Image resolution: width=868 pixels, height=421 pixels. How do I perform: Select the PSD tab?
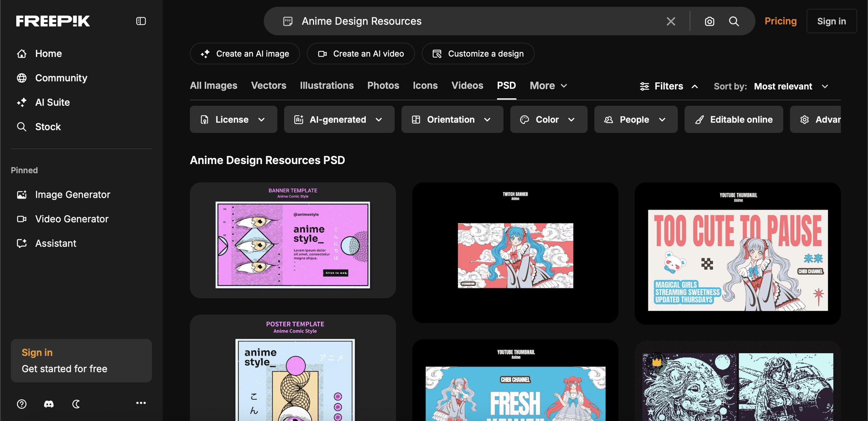click(x=507, y=85)
